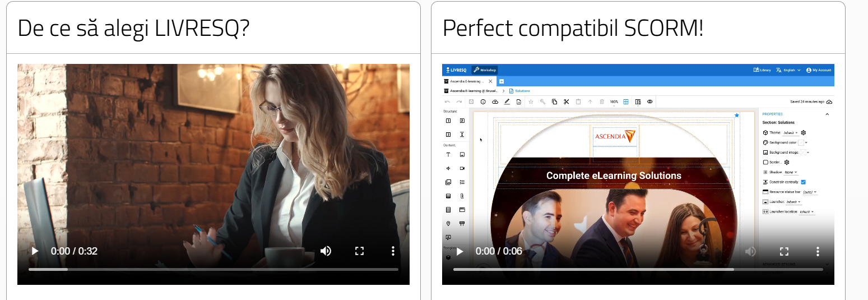Click the scissors cut icon in toolbar
868x300 pixels.
click(x=567, y=101)
